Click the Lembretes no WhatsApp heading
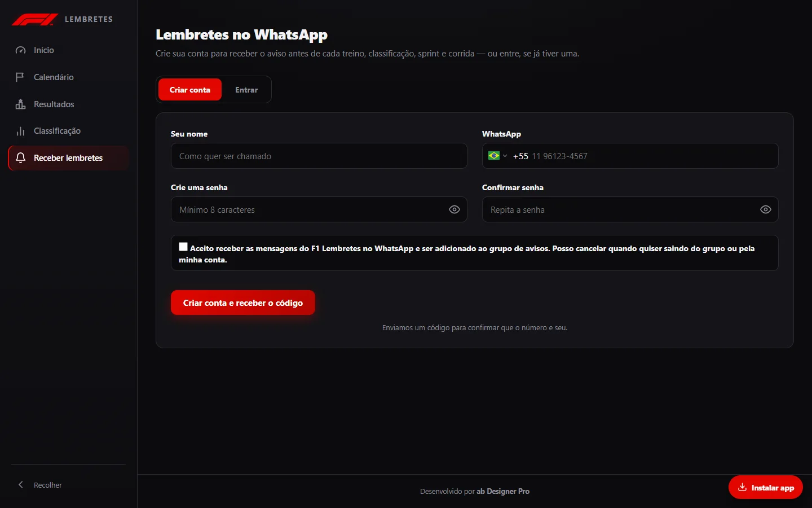The height and width of the screenshot is (508, 812). [241, 34]
